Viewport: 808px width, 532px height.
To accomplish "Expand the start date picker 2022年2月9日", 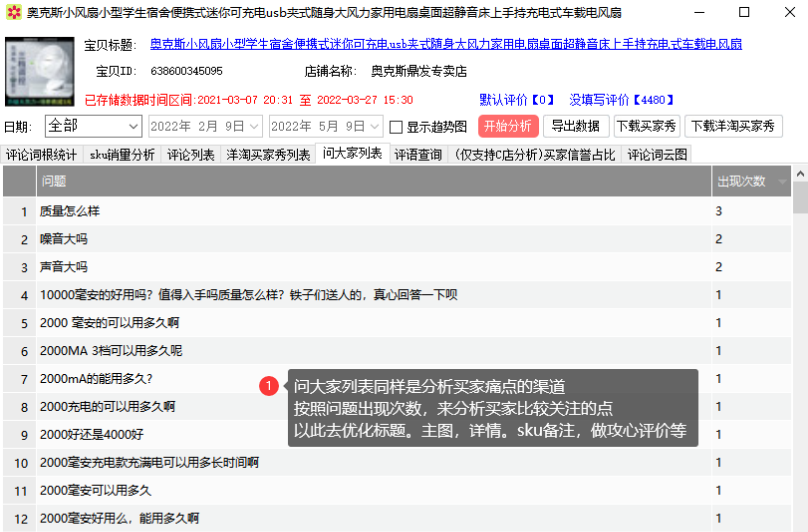I will point(254,127).
